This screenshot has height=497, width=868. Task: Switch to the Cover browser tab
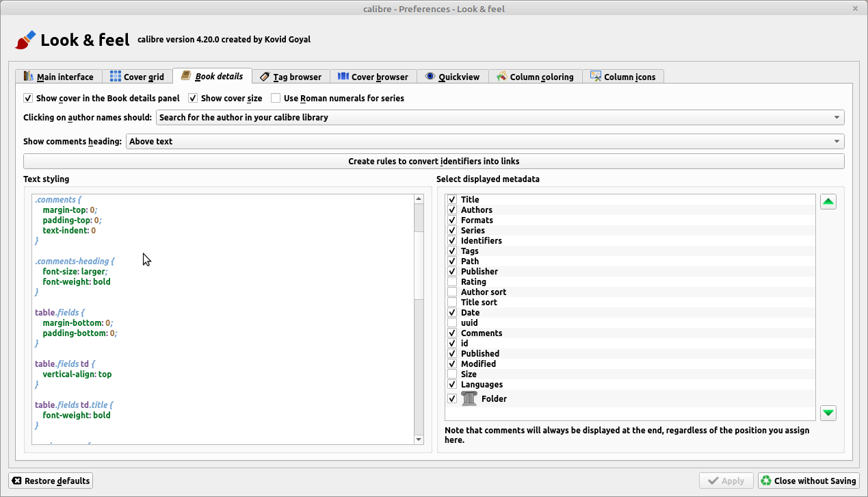coord(373,77)
